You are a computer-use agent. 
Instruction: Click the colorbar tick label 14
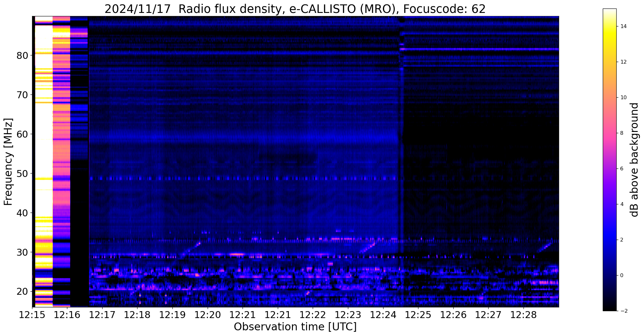623,26
